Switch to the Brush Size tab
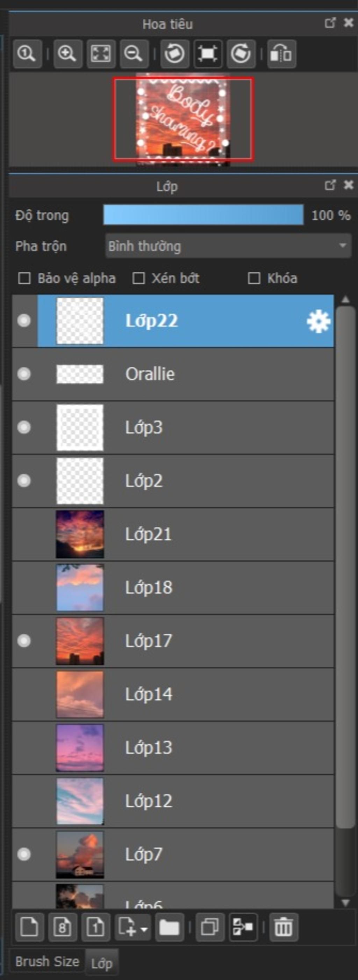The image size is (358, 980). [47, 961]
